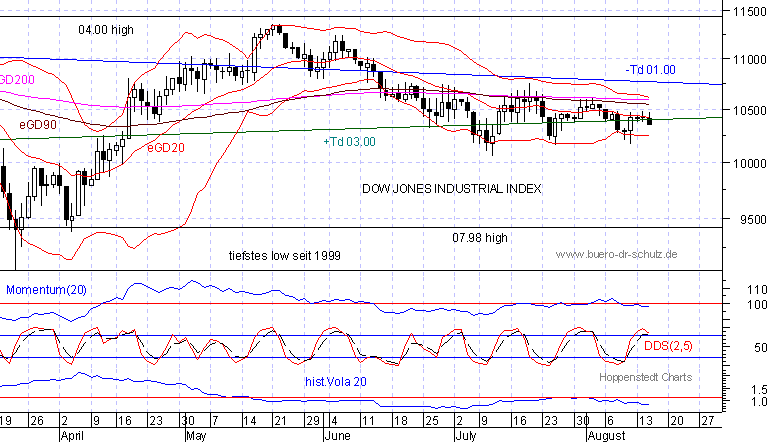Click the August month label

(x=607, y=436)
